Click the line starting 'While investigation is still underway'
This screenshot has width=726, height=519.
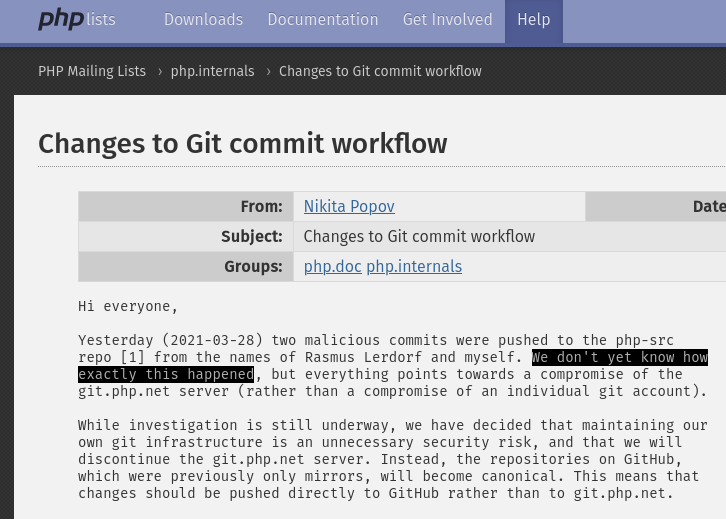pyautogui.click(x=393, y=425)
